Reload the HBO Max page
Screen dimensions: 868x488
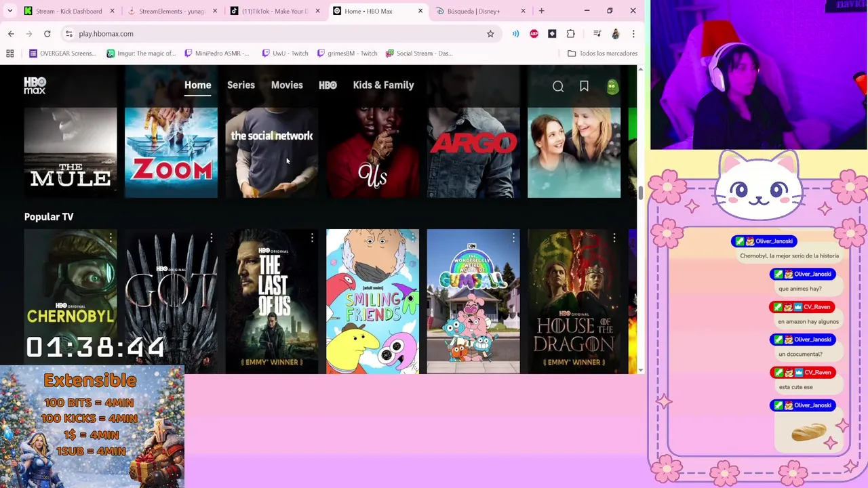47,33
